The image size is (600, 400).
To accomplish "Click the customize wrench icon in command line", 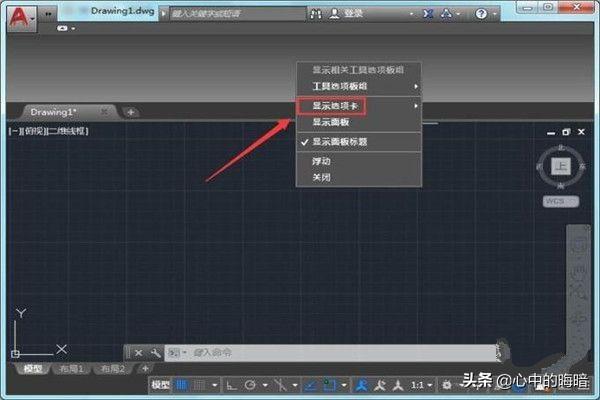I will (156, 353).
